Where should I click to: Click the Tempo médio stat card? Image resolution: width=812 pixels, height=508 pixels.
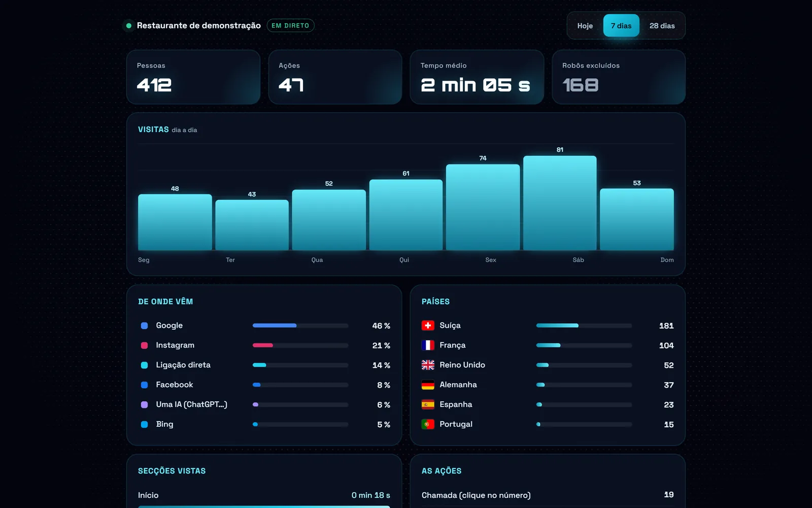477,77
